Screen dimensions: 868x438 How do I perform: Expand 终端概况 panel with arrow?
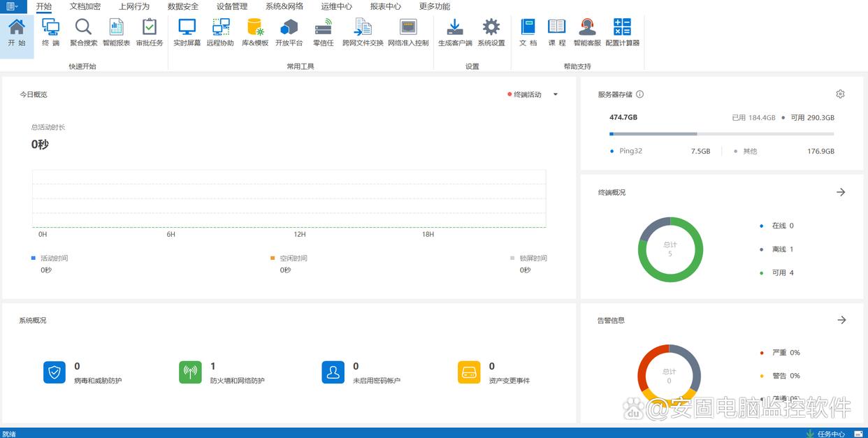click(x=841, y=192)
